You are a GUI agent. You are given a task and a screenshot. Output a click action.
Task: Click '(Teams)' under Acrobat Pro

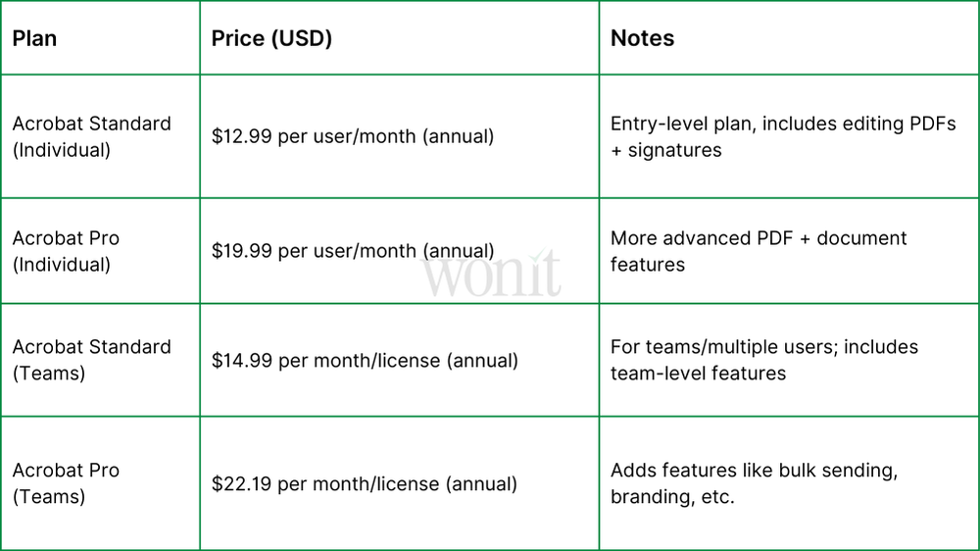pyautogui.click(x=49, y=496)
